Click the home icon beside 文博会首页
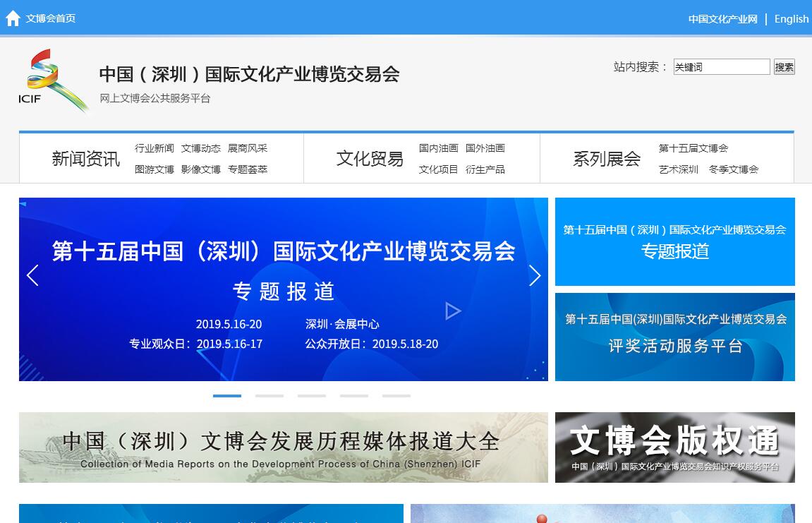812x523 pixels. [x=13, y=18]
